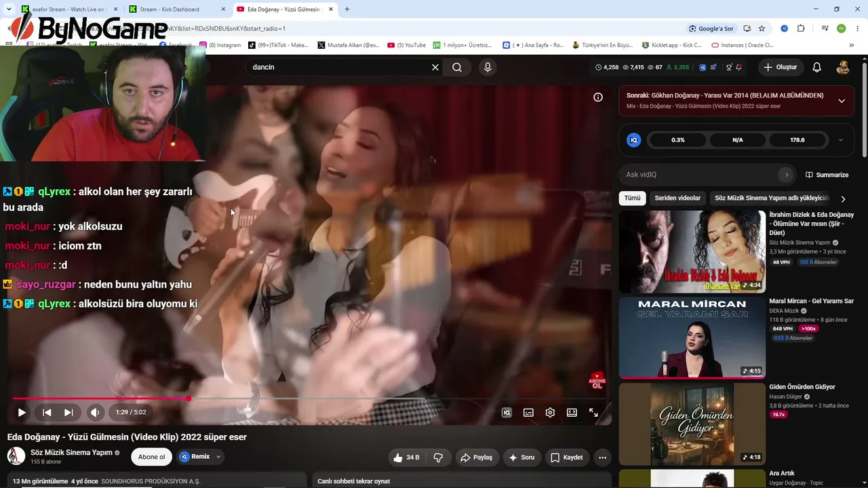Open the Giden Ömürden Gidiyor title link
Viewport: 868px width, 488px height.
(802, 387)
